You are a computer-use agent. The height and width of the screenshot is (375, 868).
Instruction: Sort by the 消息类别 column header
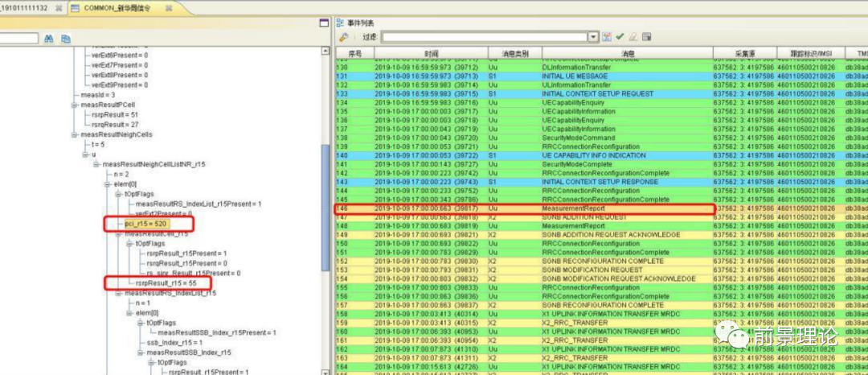514,54
